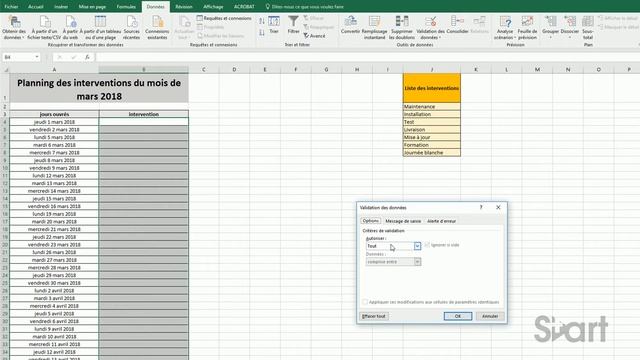Screen dimensions: 640x360
Task: Open Analyse scénarios menu
Action: [x=505, y=27]
